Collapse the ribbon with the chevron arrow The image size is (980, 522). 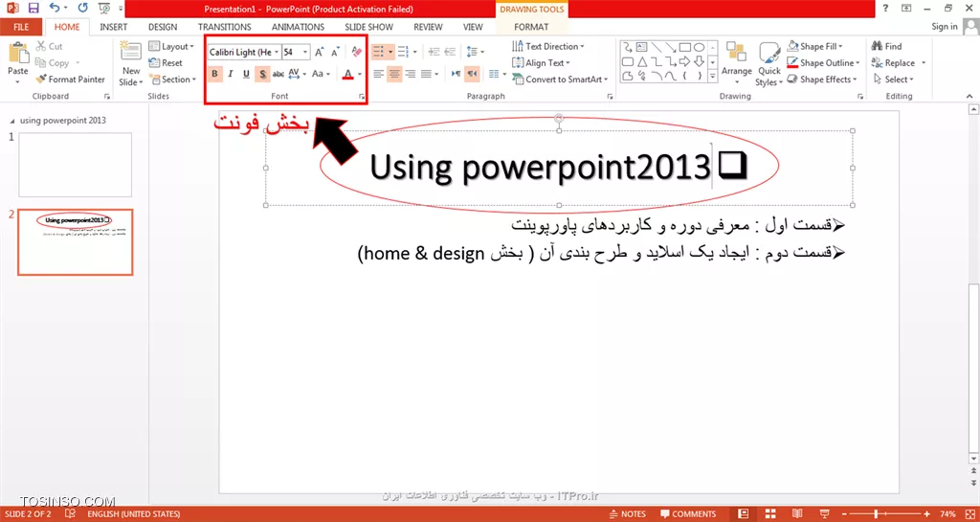tap(970, 97)
